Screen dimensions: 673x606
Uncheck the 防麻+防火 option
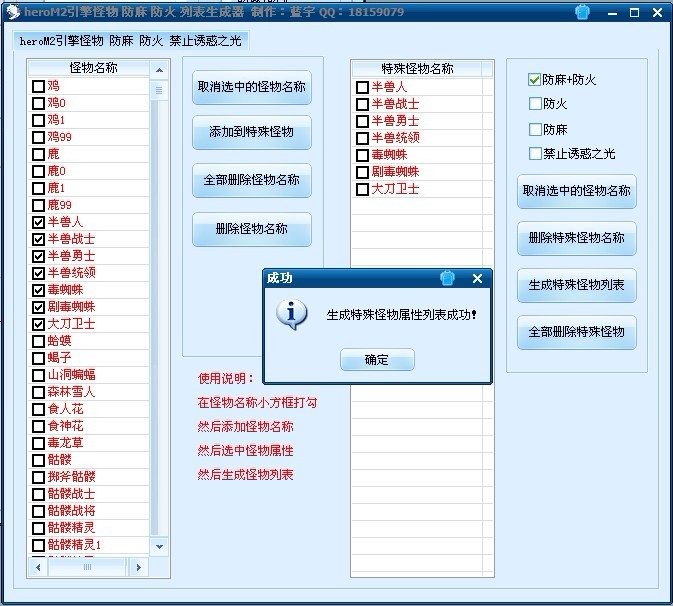pyautogui.click(x=535, y=79)
